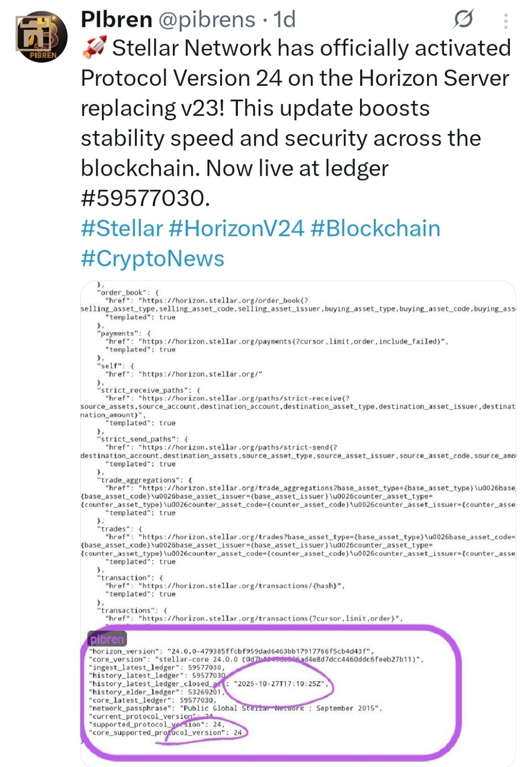Follow the #HorizonV24 hashtag link

(x=237, y=229)
